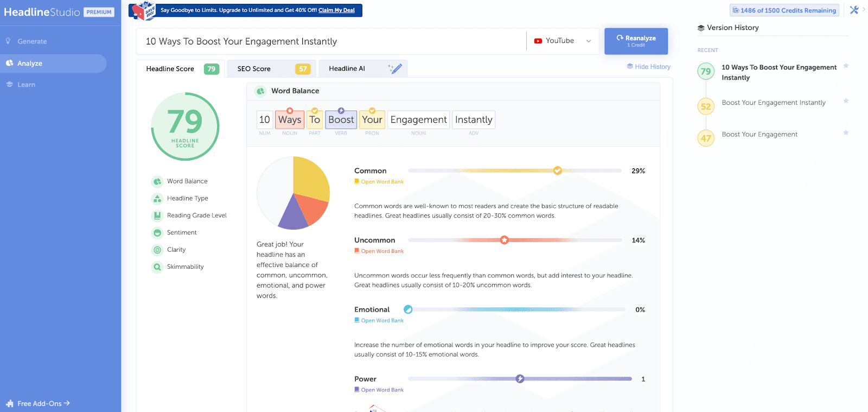868x412 pixels.
Task: Favorite the 'Boost Your Engagement Instantly' version
Action: tap(846, 101)
